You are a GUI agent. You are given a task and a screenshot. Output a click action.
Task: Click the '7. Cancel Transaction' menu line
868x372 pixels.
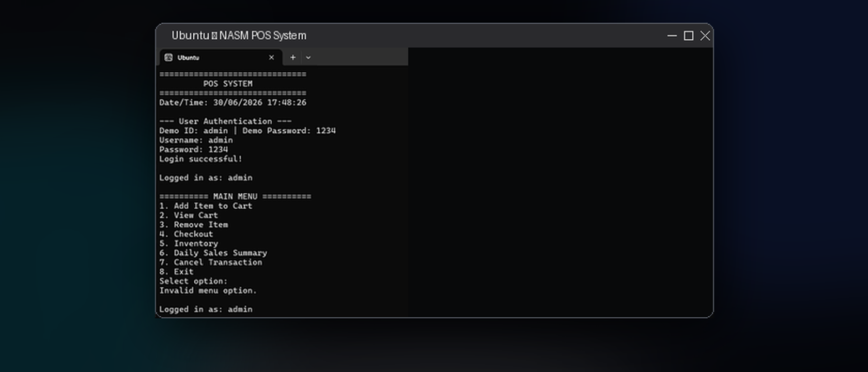[x=211, y=262]
